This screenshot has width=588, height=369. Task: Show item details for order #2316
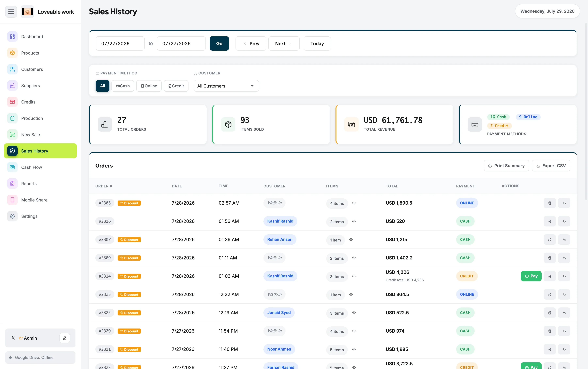tap(354, 221)
